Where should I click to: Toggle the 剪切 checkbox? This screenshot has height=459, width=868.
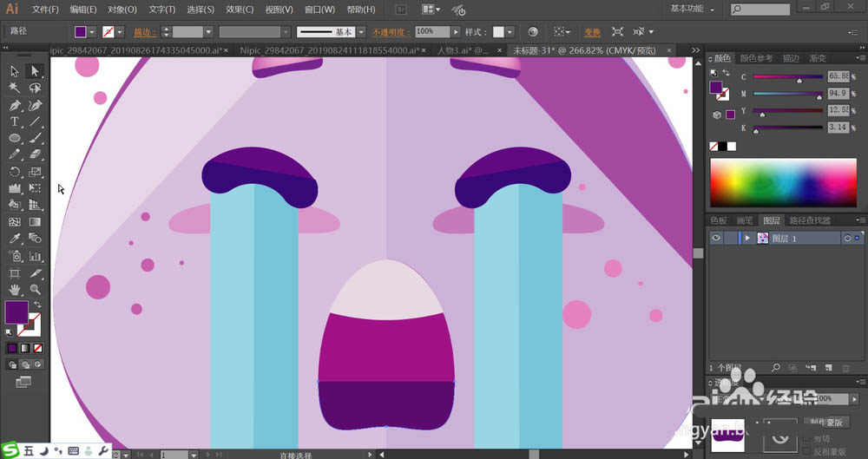(809, 440)
